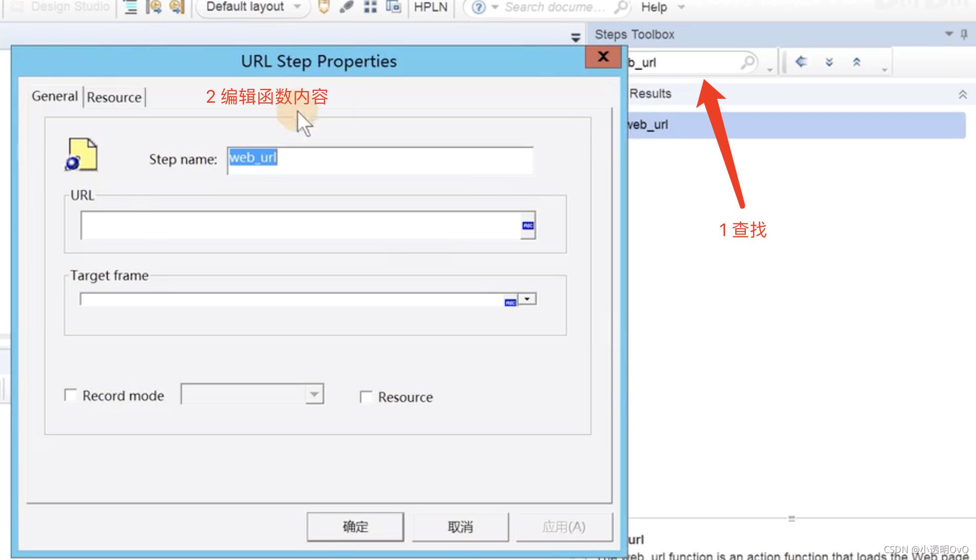976x560 pixels.
Task: Click the navigate back icon in Steps Toolbox
Action: click(801, 62)
